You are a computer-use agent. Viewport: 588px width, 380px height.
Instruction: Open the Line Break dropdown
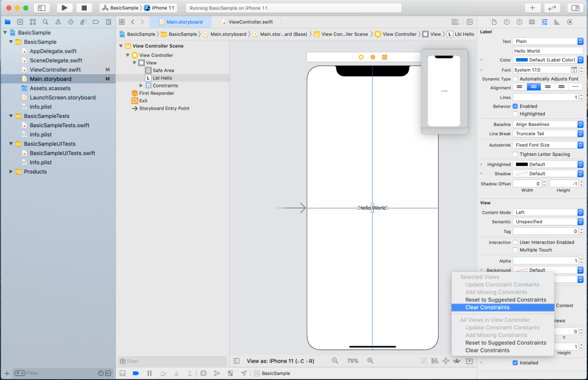click(x=548, y=134)
